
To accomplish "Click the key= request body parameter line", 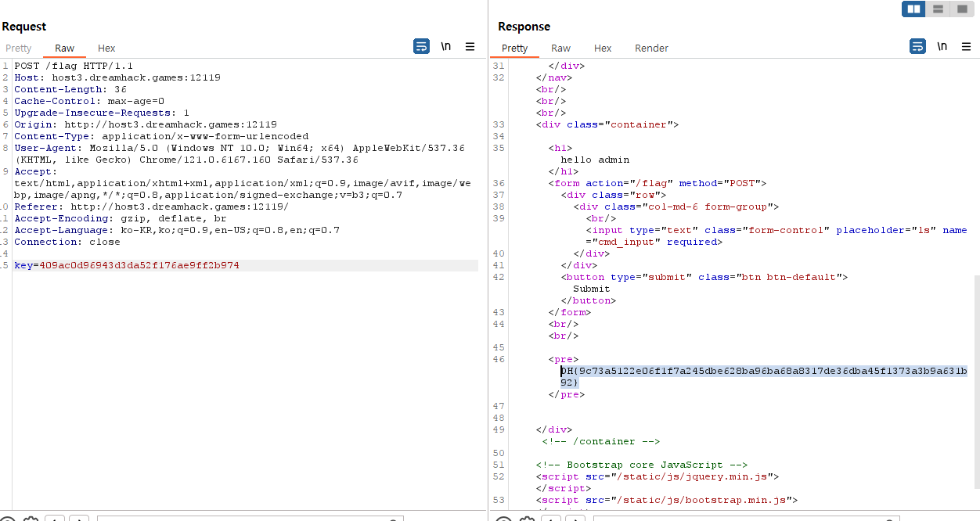I will [127, 265].
